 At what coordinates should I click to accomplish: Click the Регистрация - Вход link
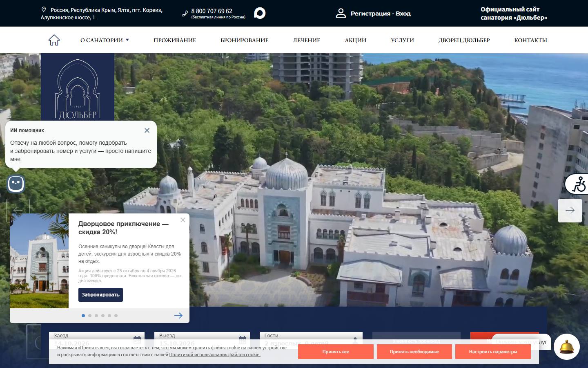pyautogui.click(x=381, y=13)
